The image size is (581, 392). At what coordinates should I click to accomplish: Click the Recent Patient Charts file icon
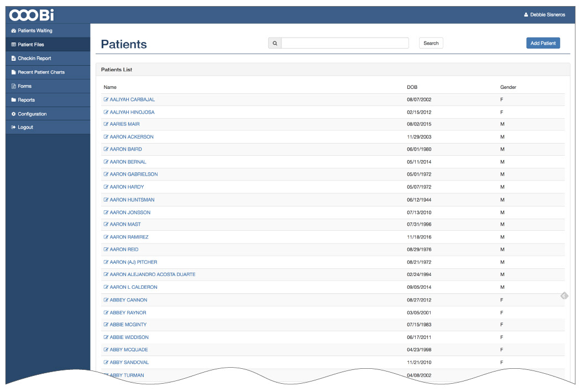14,72
